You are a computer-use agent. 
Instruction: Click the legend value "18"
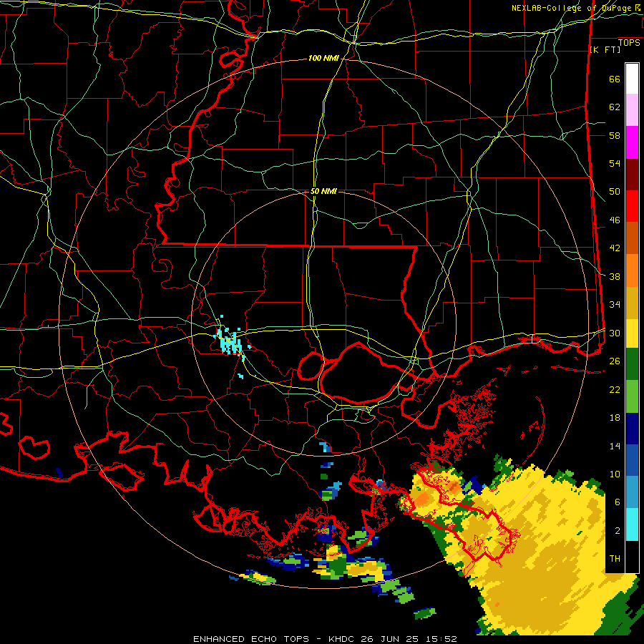[615, 418]
